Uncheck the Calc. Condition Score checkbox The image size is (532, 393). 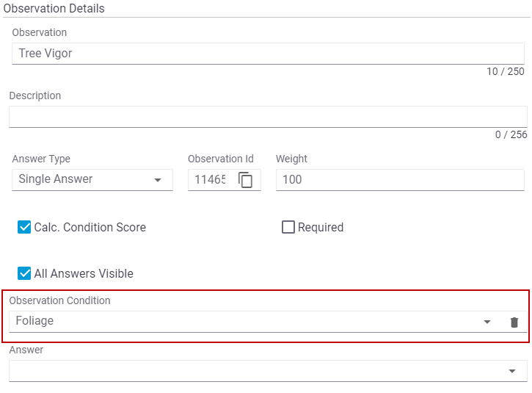point(24,227)
